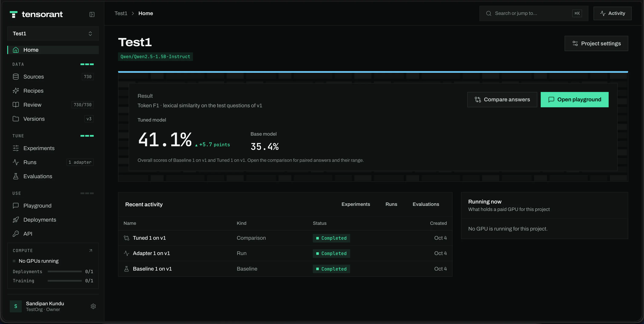
Task: Open the Review book icon
Action: tap(16, 105)
